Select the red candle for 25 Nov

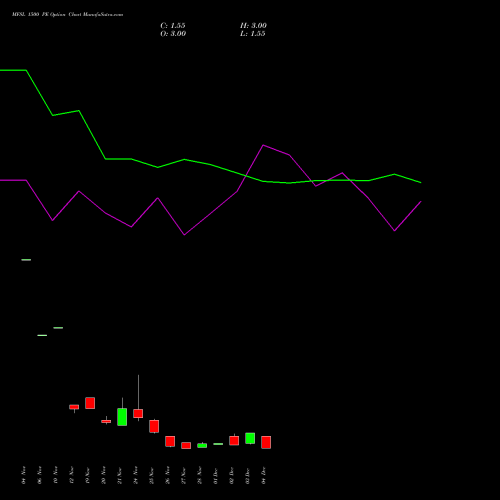pyautogui.click(x=154, y=426)
